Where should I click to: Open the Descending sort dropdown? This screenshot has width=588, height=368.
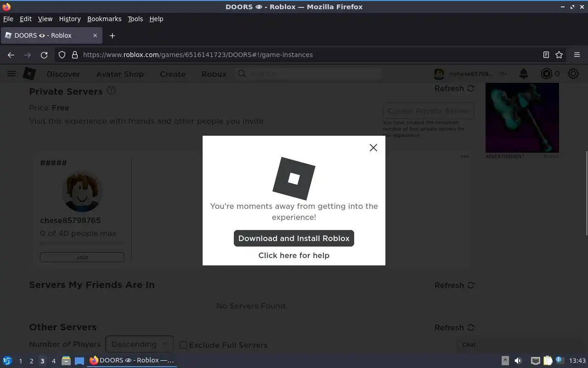coord(139,344)
